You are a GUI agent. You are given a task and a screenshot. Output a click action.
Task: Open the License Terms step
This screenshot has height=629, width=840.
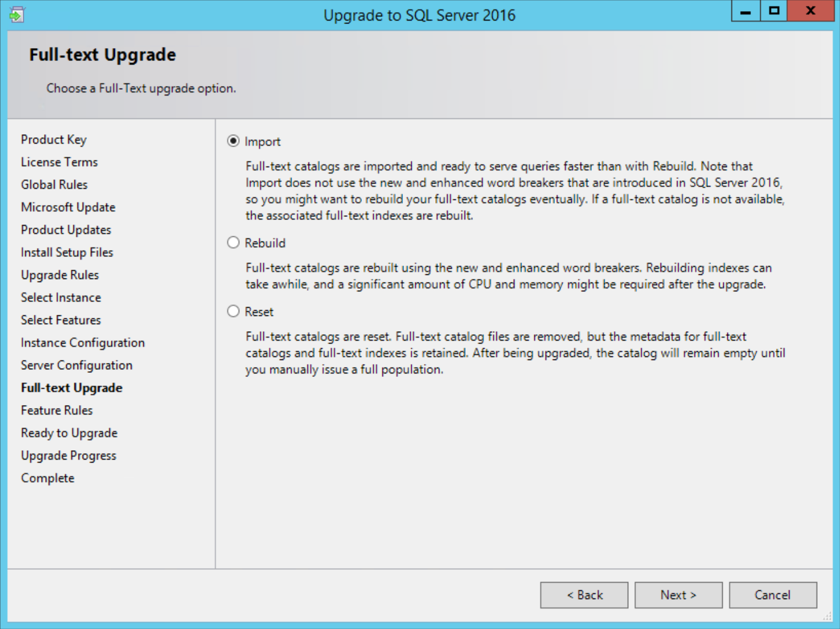click(59, 162)
